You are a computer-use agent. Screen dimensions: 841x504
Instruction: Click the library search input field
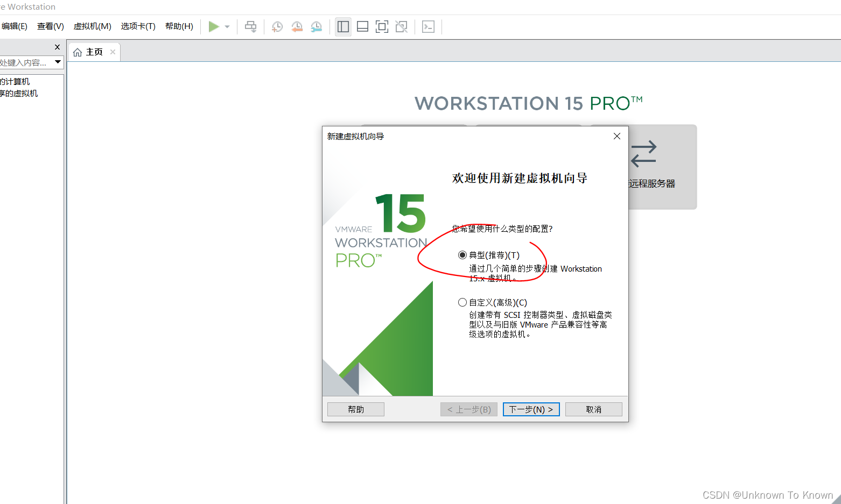click(26, 62)
